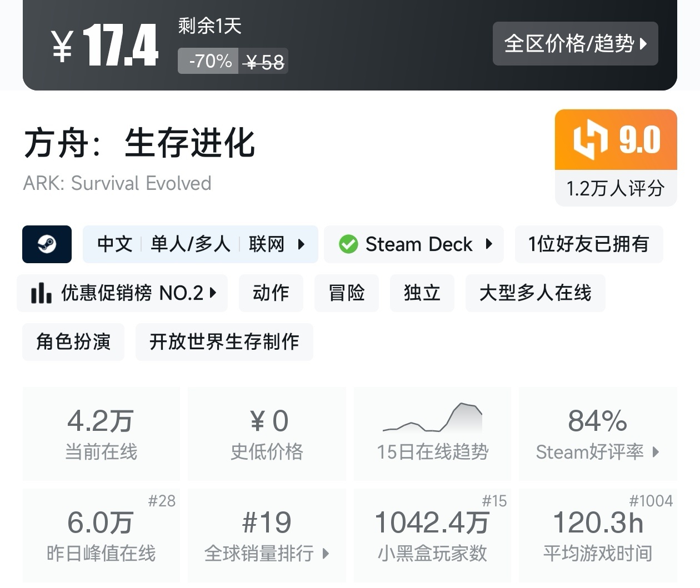Open 全球销量排行 sales ranking

(x=267, y=553)
